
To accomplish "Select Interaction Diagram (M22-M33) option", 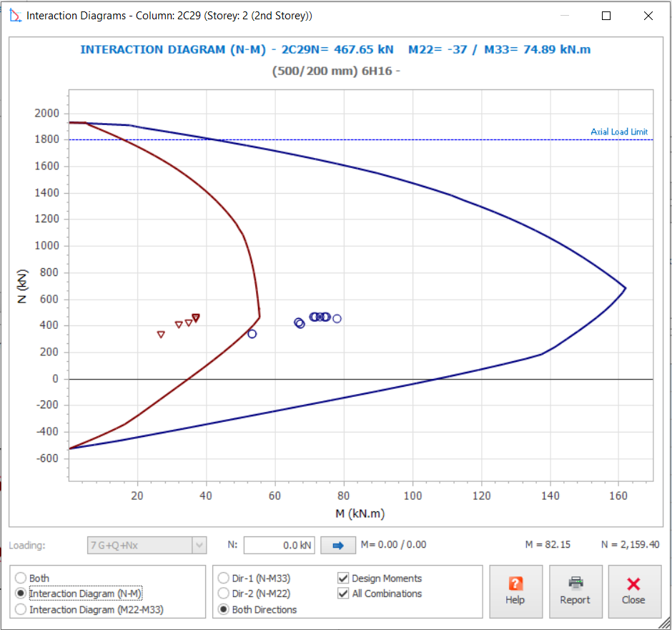I will (21, 609).
